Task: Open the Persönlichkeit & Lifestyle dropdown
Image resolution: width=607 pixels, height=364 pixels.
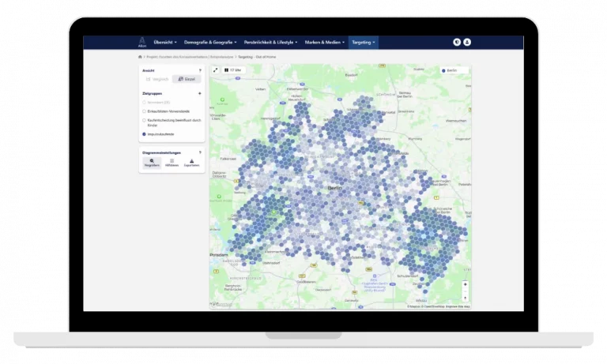Action: (270, 43)
